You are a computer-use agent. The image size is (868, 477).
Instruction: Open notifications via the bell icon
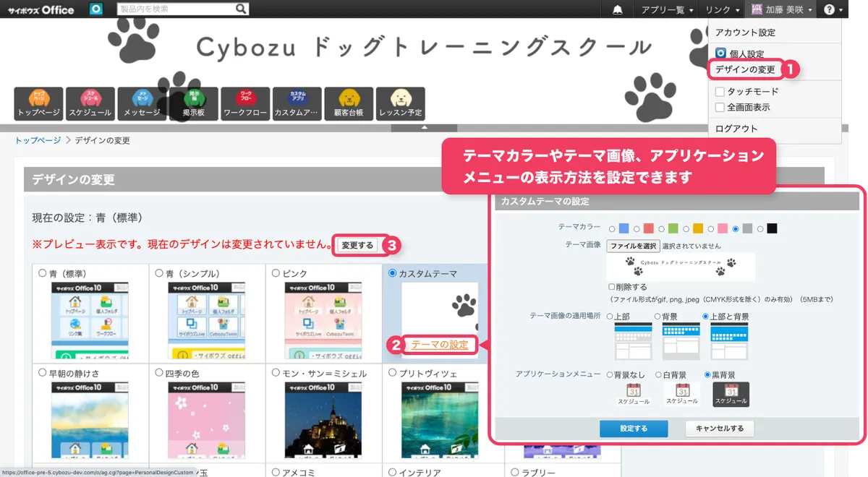point(618,9)
